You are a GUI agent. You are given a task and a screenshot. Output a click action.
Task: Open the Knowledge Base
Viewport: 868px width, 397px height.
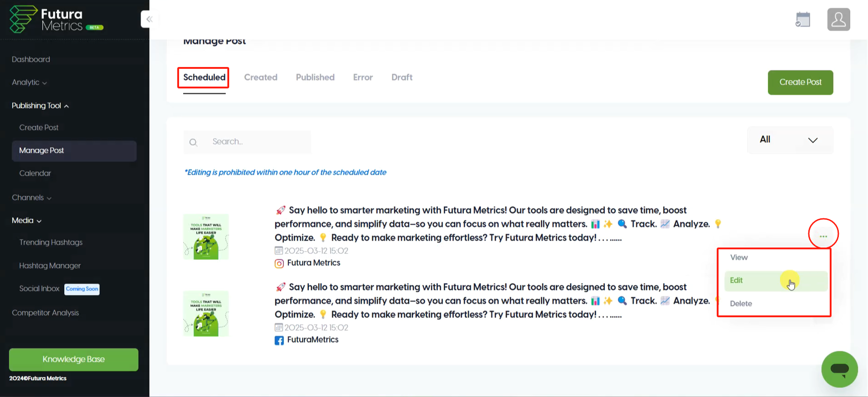[73, 360]
